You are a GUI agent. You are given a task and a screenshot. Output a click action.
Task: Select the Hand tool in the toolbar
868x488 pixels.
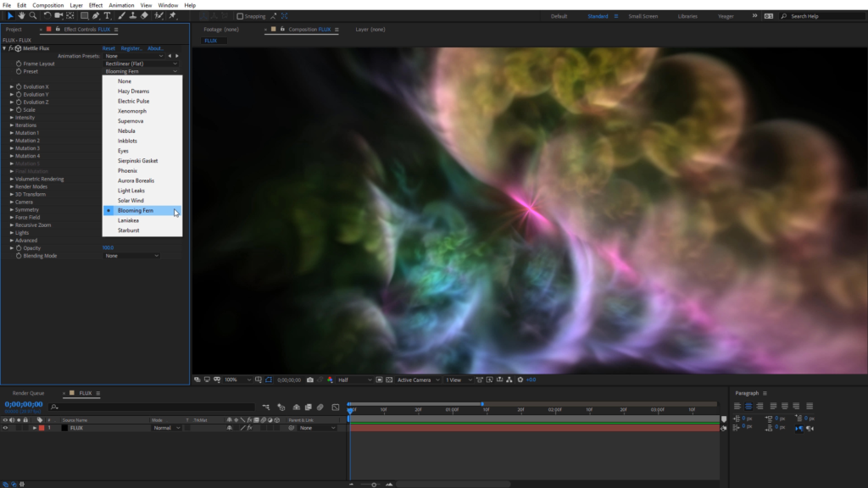21,15
